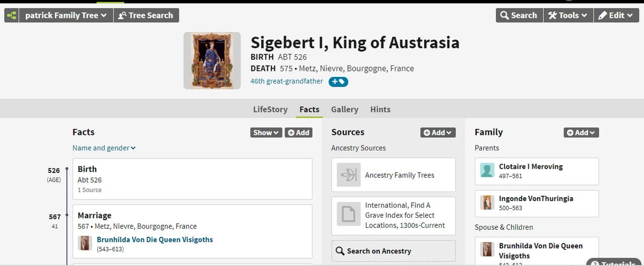The image size is (644, 266).
Task: Click the Find A Grave document icon
Action: 348,215
